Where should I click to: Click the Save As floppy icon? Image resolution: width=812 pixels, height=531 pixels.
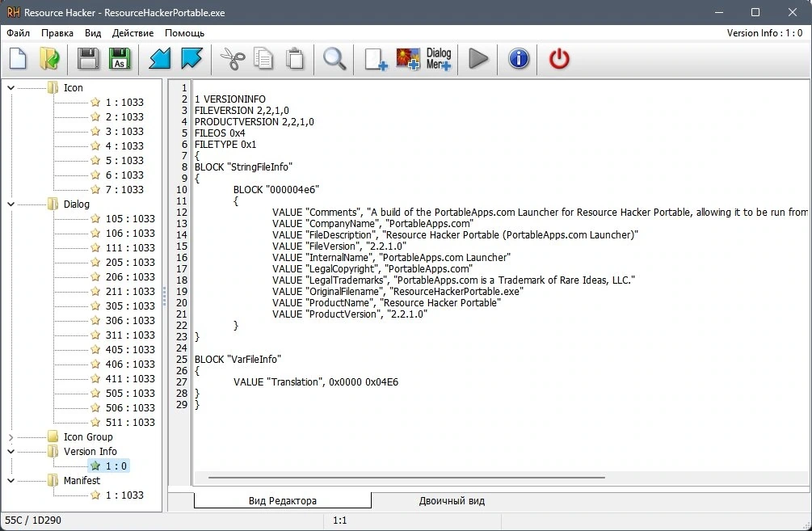[x=120, y=59]
